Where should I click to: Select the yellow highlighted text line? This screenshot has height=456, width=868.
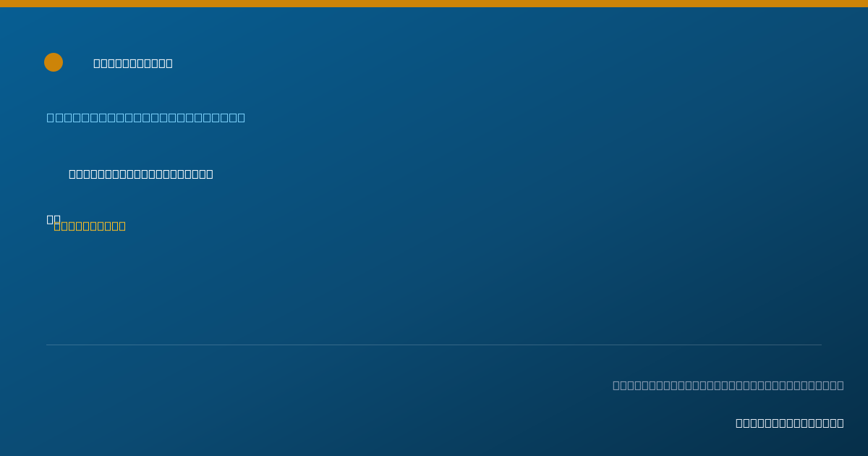tap(90, 226)
